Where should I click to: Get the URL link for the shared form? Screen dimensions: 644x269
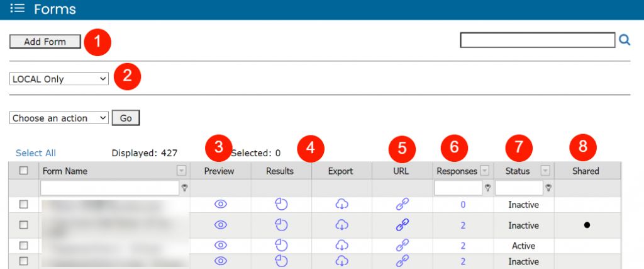tap(402, 225)
